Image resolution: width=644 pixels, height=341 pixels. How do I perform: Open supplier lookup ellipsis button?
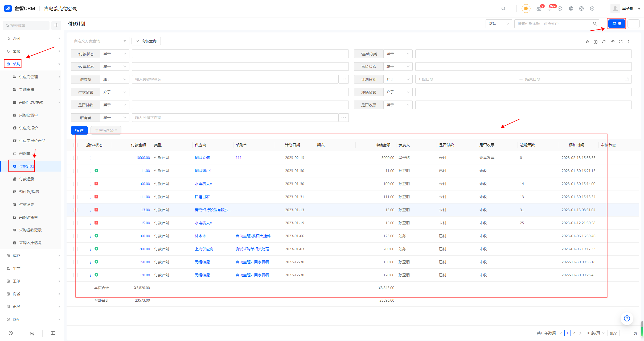click(344, 79)
